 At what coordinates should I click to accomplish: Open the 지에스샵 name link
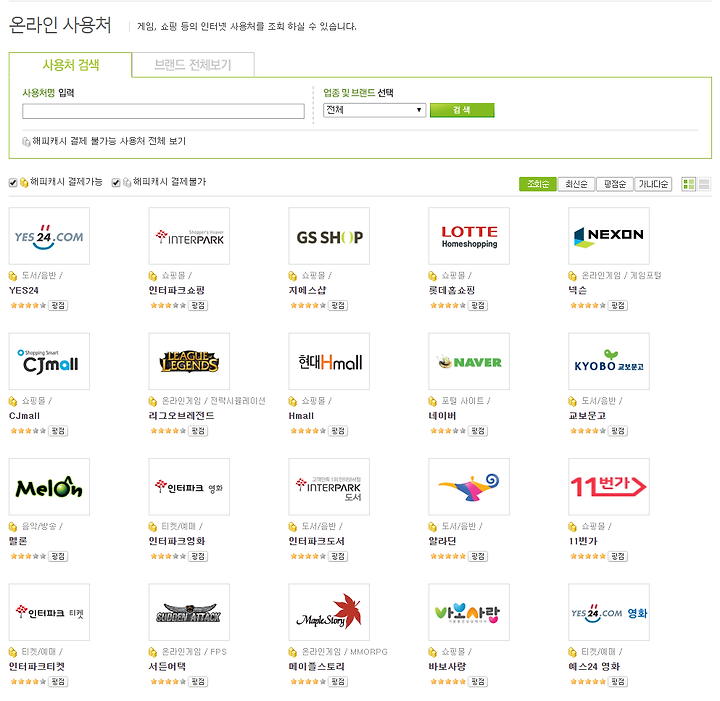pos(307,290)
